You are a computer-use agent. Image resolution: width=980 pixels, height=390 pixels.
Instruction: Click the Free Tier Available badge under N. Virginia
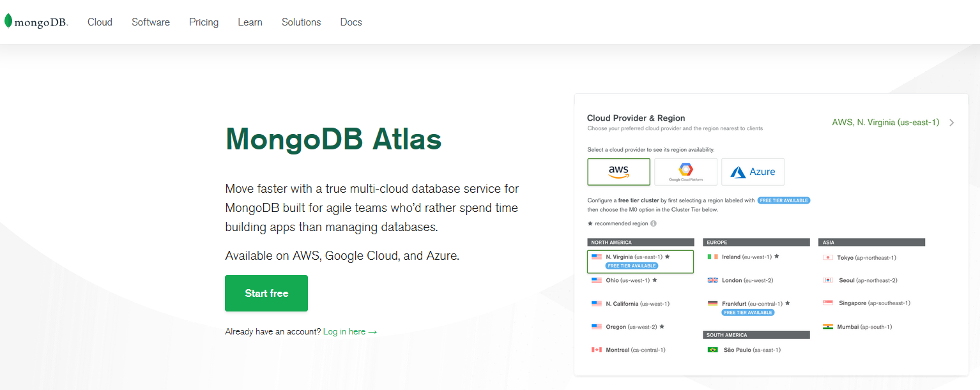632,266
